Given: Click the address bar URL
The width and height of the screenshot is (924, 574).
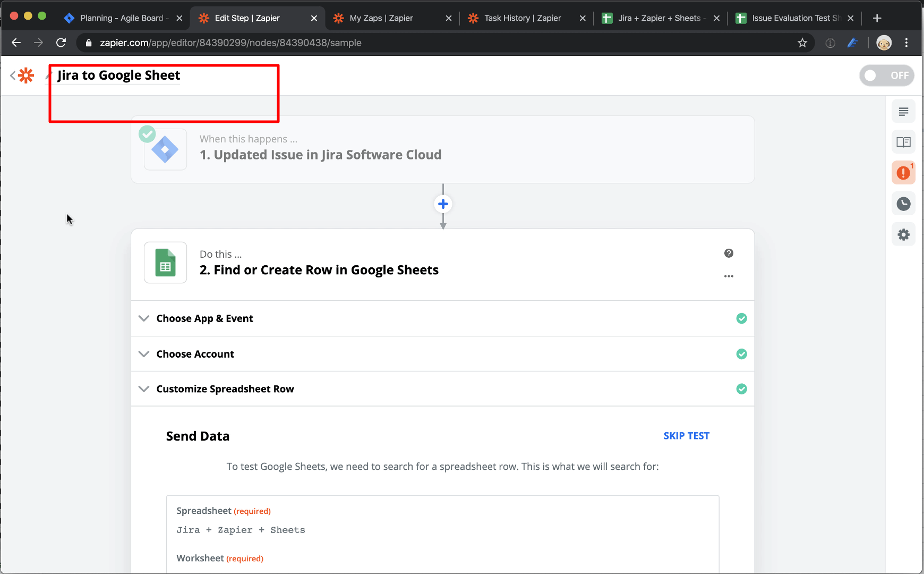Looking at the screenshot, I should click(230, 43).
